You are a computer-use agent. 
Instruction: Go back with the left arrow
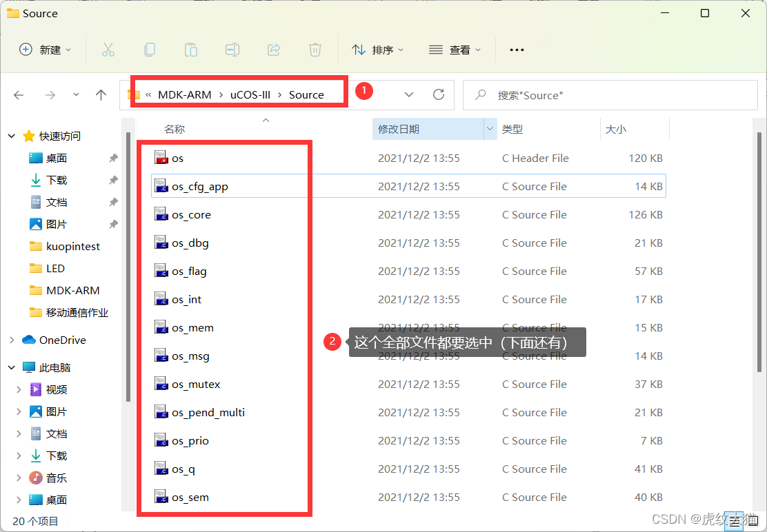point(19,95)
